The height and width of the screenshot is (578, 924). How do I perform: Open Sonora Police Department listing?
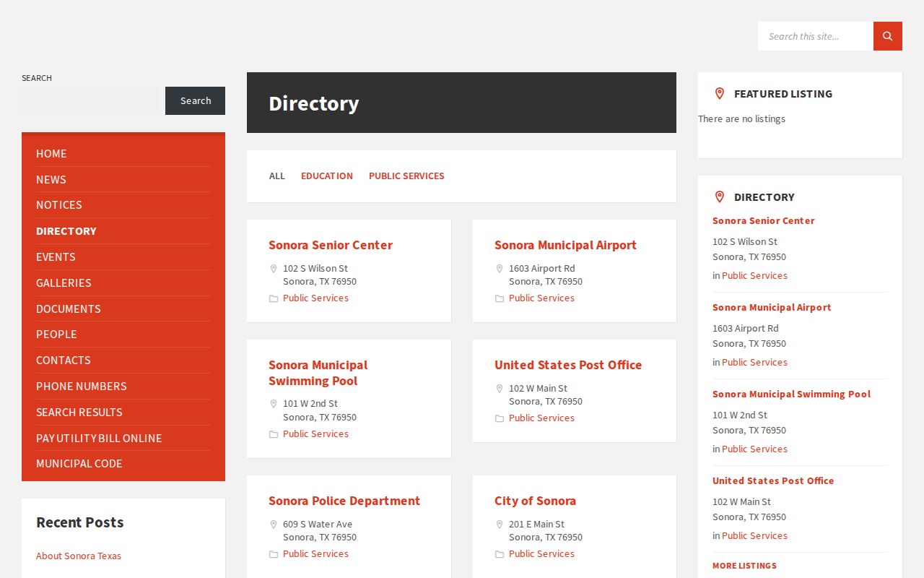coord(344,501)
